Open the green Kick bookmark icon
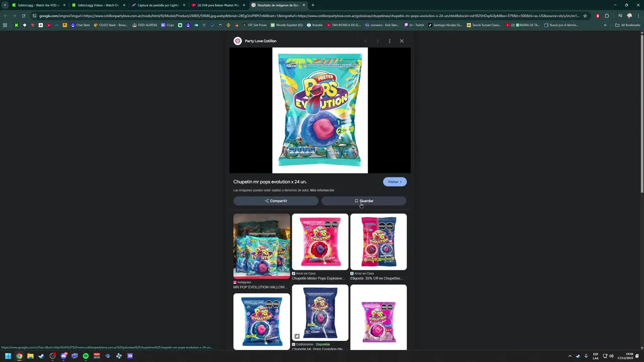 point(16,25)
